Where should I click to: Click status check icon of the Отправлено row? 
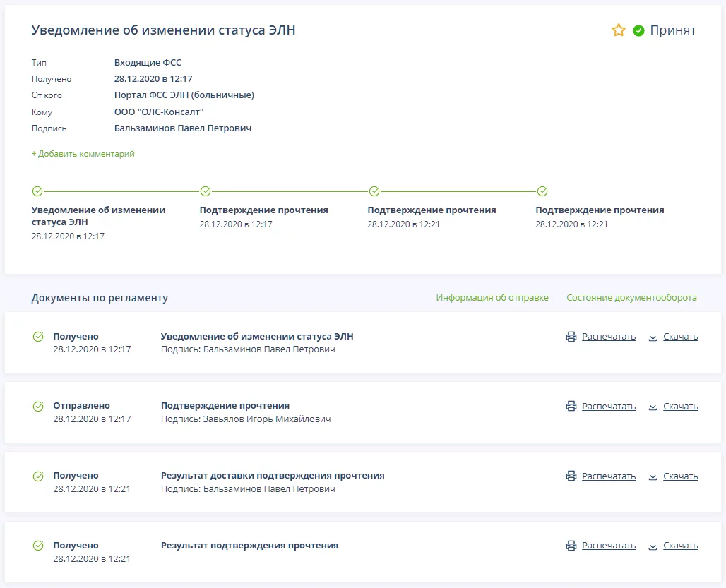point(38,407)
